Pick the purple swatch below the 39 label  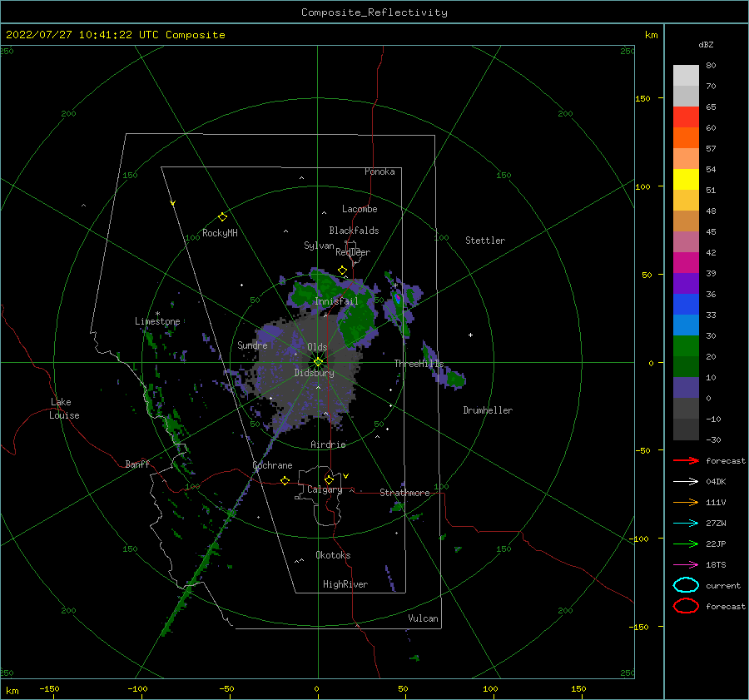point(686,283)
